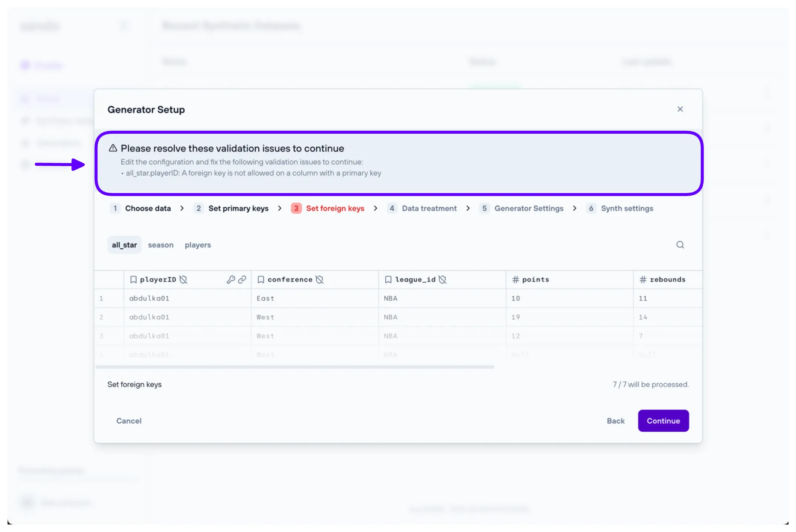The height and width of the screenshot is (532, 796).
Task: Switch to the season table tab
Action: point(161,245)
